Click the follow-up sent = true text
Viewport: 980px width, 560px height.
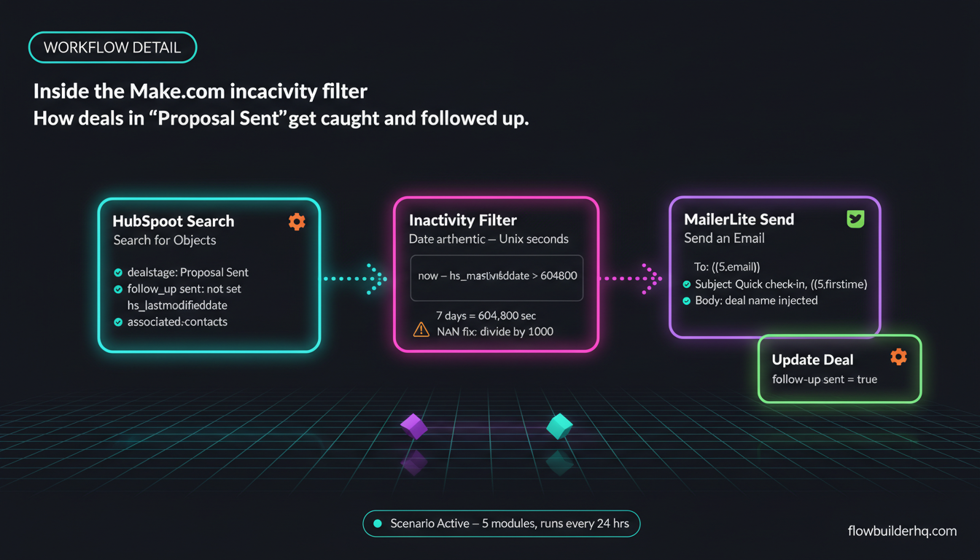click(x=825, y=379)
